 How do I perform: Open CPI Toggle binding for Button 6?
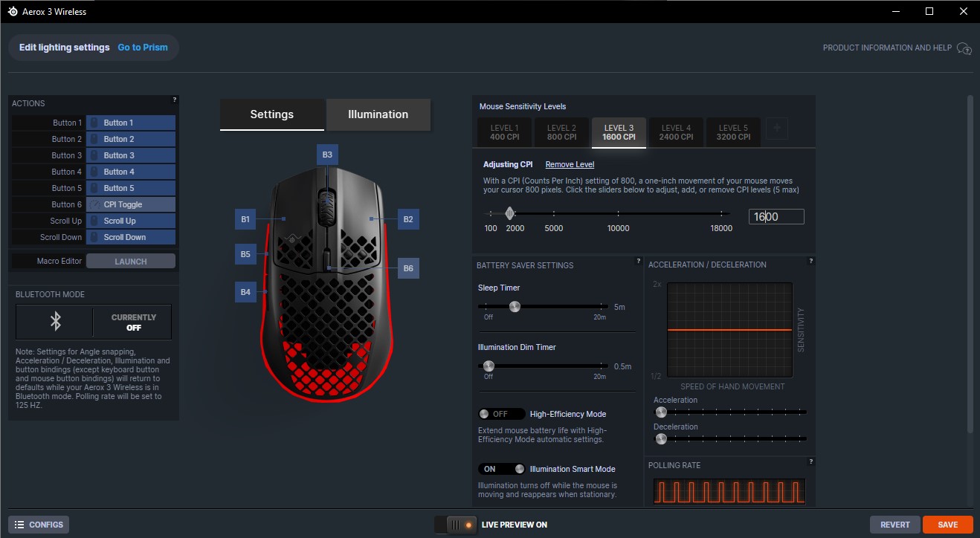[x=131, y=204]
